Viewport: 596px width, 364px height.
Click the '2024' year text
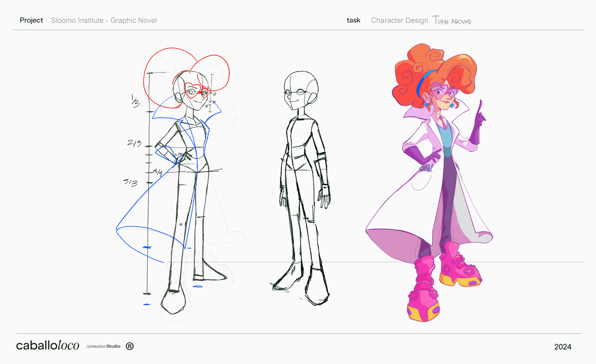tap(563, 347)
